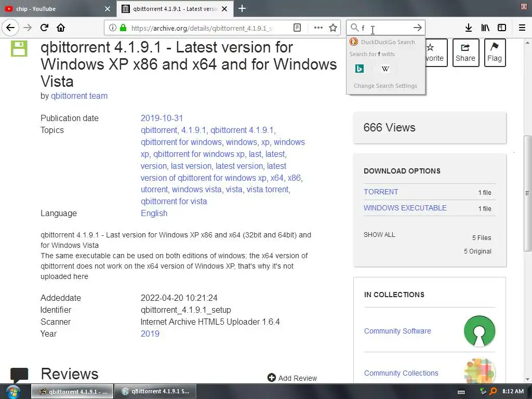Open Change Search Settings

(x=385, y=86)
